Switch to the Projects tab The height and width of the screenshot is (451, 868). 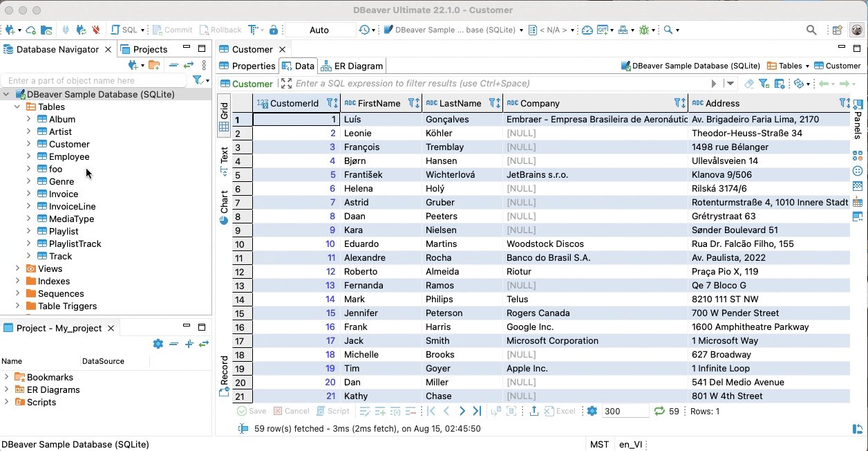point(144,49)
